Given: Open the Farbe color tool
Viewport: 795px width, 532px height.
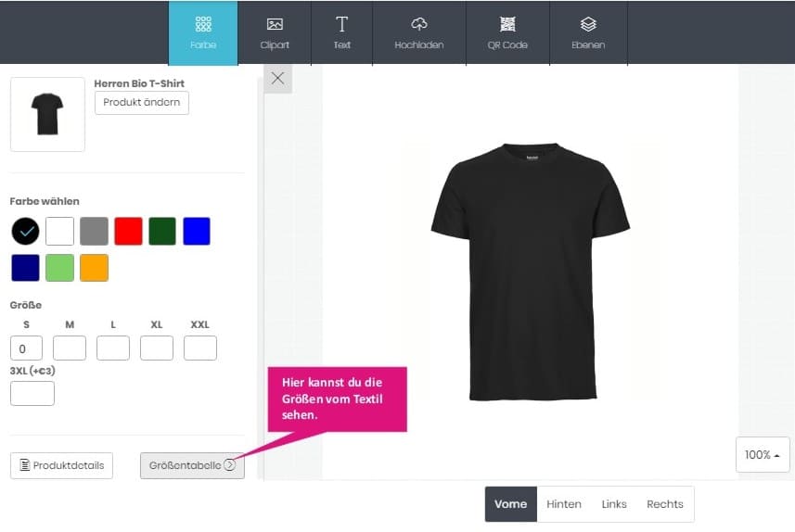Looking at the screenshot, I should [x=202, y=32].
